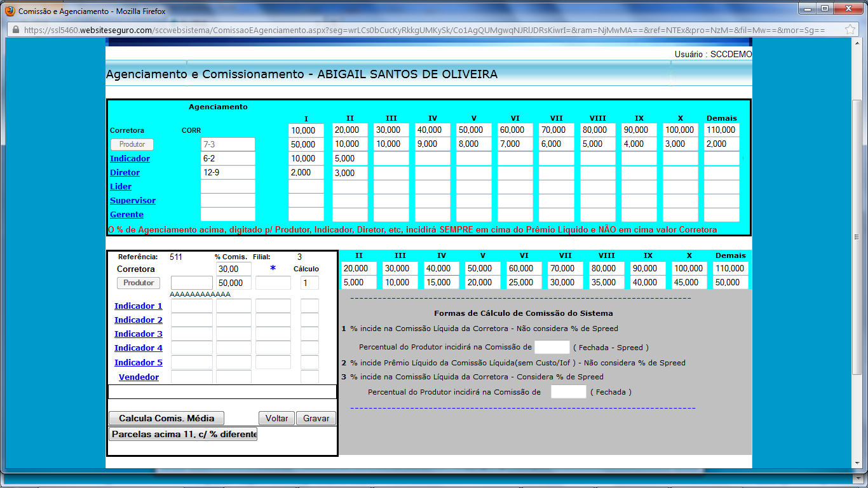Image resolution: width=868 pixels, height=488 pixels.
Task: Click lower table column X field 100,000
Action: tap(689, 269)
